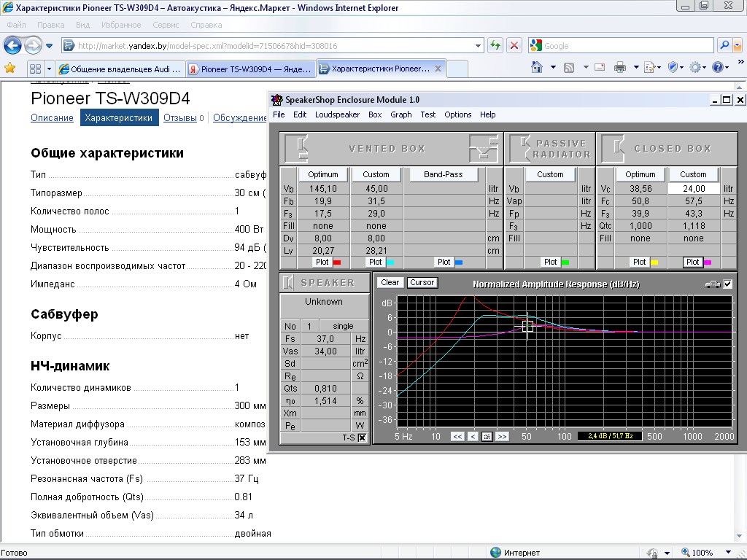Click the Band-Pass button
Screen dimensions: 747x560
(x=443, y=174)
